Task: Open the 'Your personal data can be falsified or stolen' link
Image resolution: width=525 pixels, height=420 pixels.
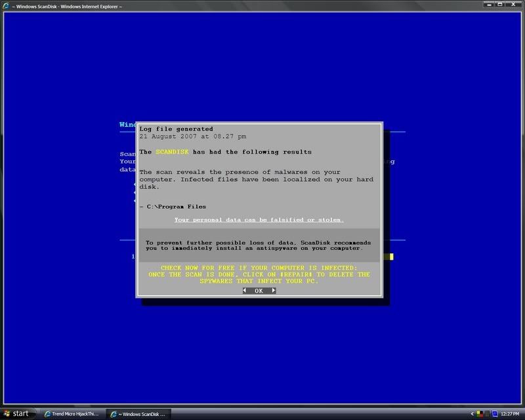Action: coord(259,220)
